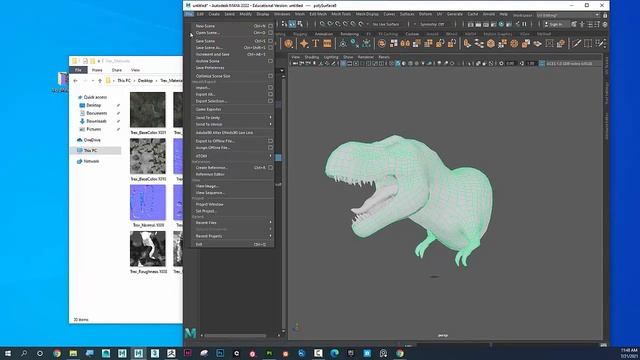This screenshot has width=640, height=360.
Task: Click the exposure value field in viewport toolbar
Action: tap(510, 64)
